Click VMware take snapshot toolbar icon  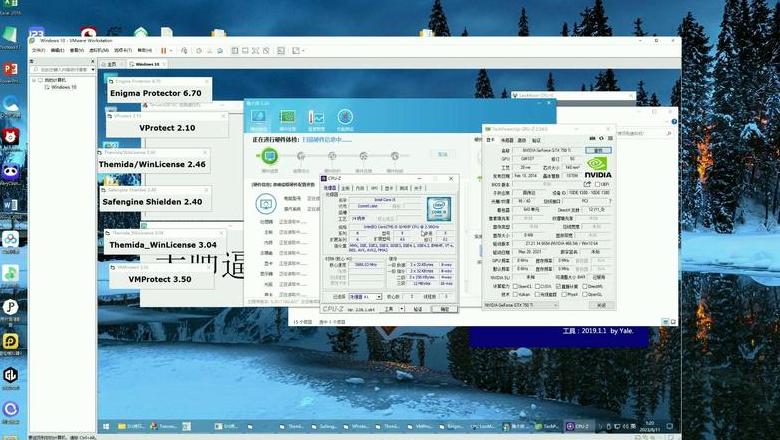(199, 50)
